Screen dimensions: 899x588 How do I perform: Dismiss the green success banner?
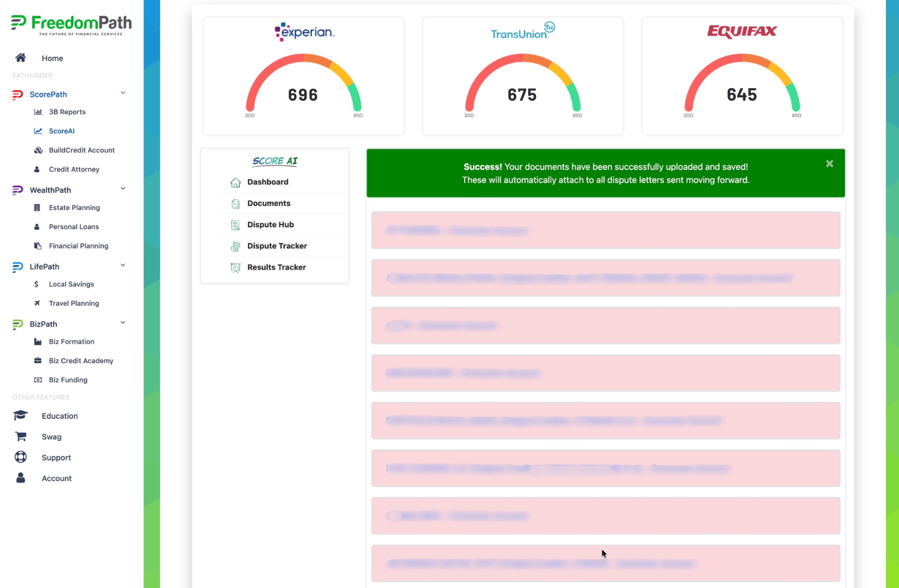point(830,164)
